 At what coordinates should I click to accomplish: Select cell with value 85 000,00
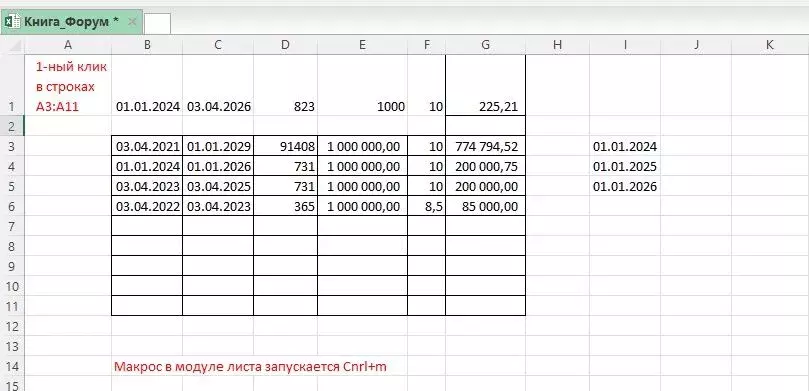coord(486,206)
